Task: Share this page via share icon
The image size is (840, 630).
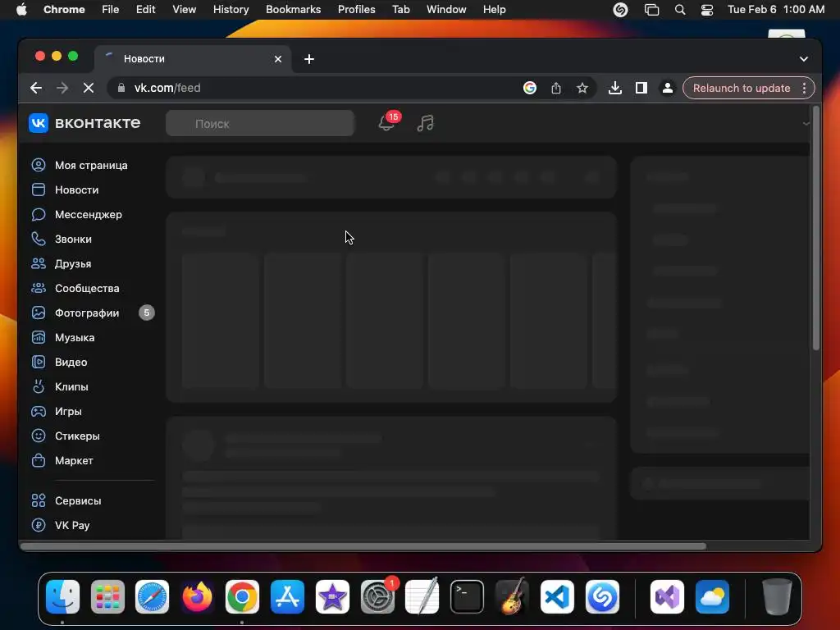Action: click(556, 88)
